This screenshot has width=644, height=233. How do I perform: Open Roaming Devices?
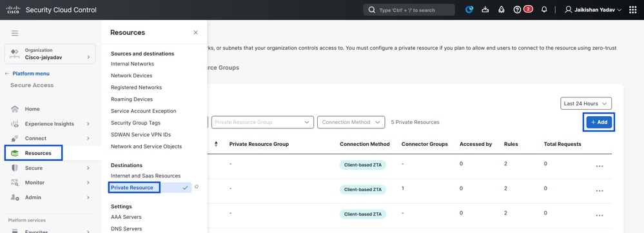132,99
